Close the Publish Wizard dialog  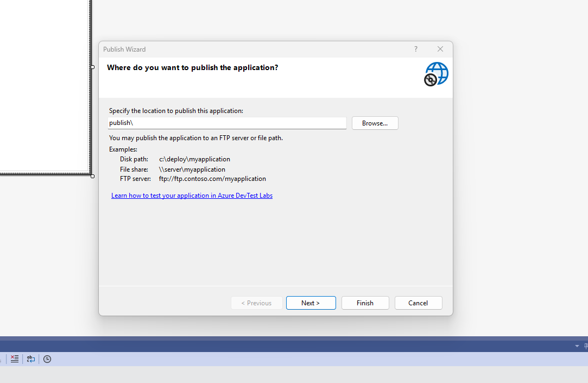point(440,49)
